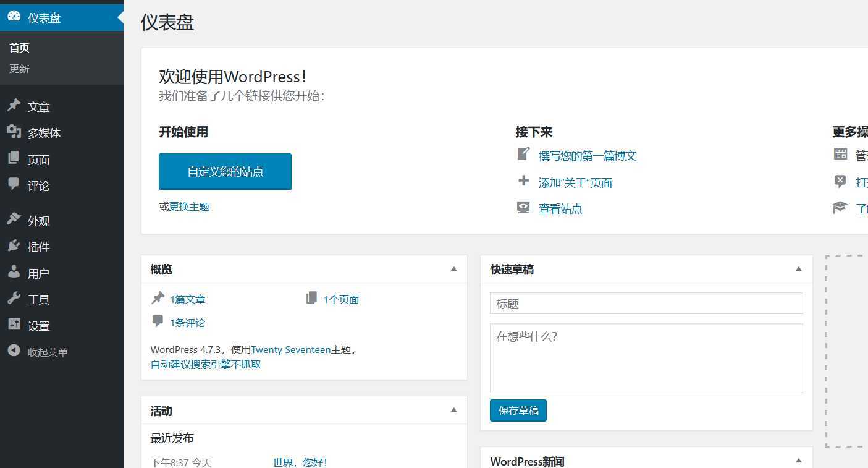The width and height of the screenshot is (868, 468).
Task: Click the user icon beside 用户
Action: [x=14, y=272]
